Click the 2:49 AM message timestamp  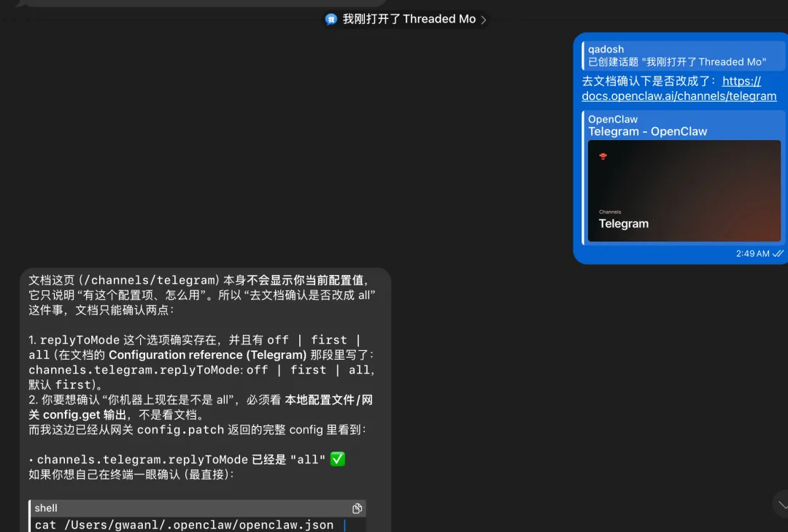[x=752, y=253]
